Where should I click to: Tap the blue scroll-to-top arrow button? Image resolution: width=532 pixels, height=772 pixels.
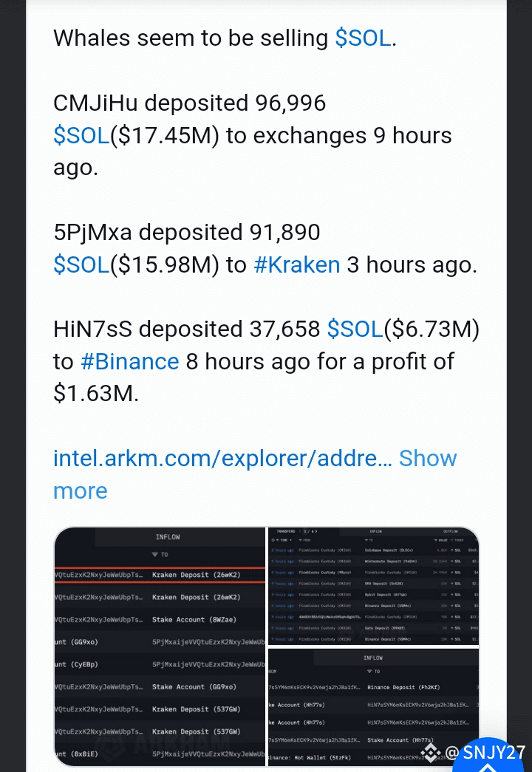pos(488,758)
